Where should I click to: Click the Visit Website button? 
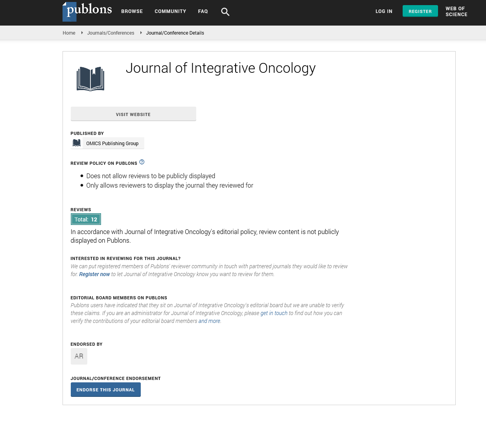pos(133,114)
